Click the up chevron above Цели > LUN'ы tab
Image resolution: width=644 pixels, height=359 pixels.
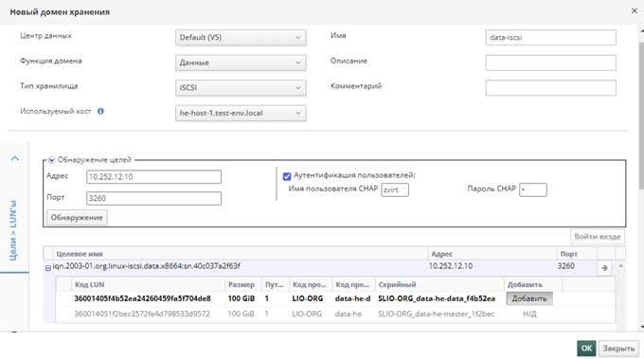point(15,158)
